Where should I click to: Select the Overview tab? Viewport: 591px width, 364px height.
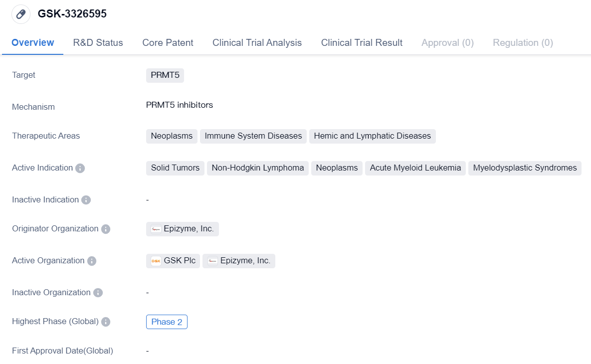click(32, 43)
